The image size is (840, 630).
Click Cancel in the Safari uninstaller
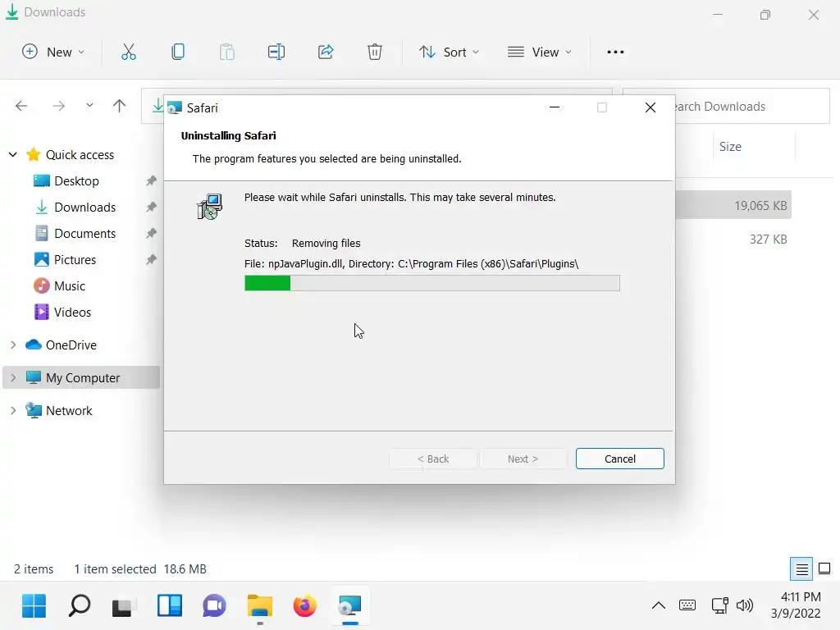(x=620, y=459)
